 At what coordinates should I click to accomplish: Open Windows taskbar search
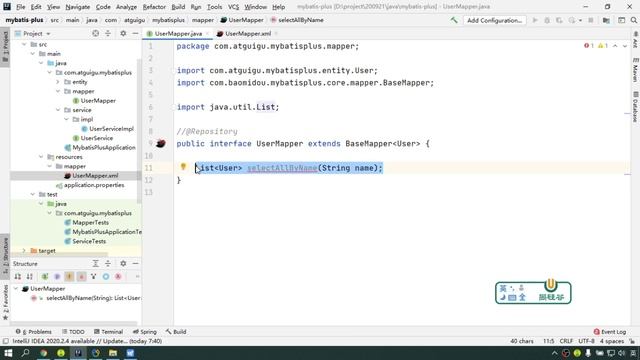tap(25, 353)
